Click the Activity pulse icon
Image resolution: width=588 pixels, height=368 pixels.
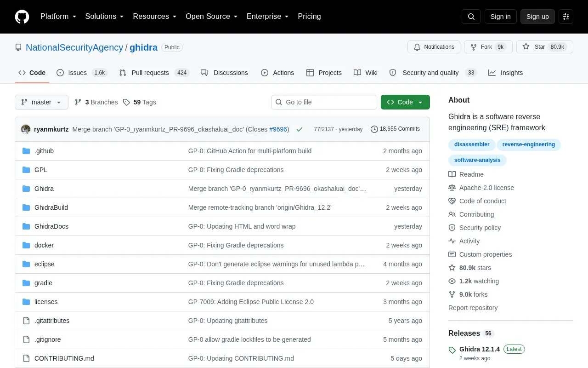452,241
